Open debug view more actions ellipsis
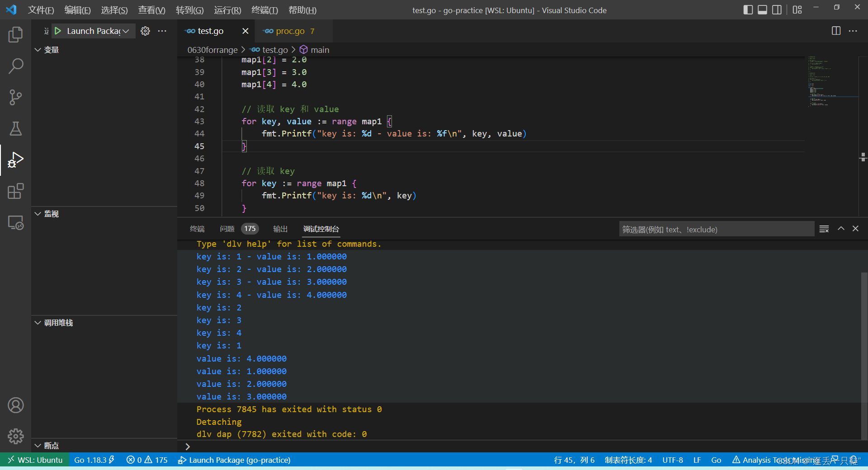Screen dimensions: 868x470 point(162,31)
